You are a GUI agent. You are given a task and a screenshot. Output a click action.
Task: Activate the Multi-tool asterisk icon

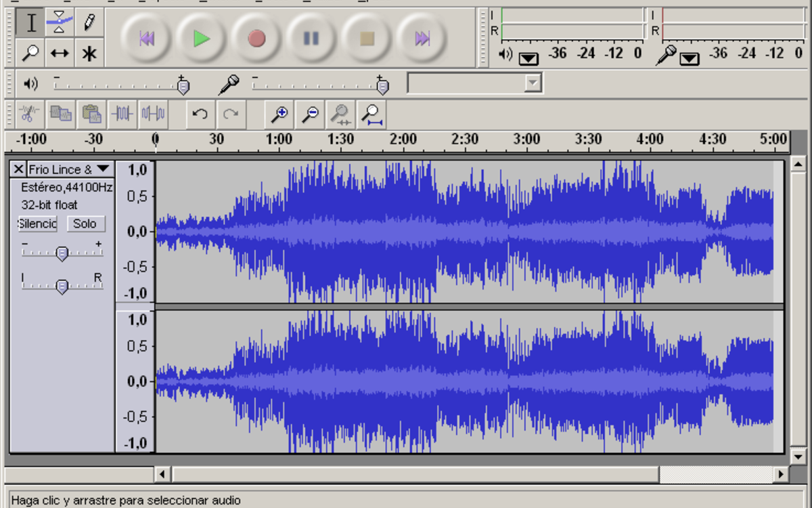click(89, 53)
